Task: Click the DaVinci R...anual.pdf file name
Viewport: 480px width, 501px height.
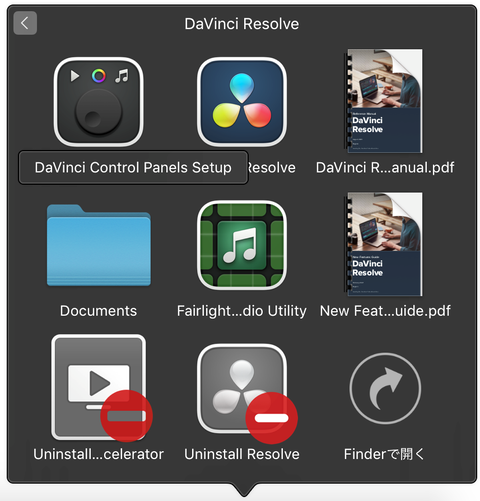Action: tap(385, 167)
